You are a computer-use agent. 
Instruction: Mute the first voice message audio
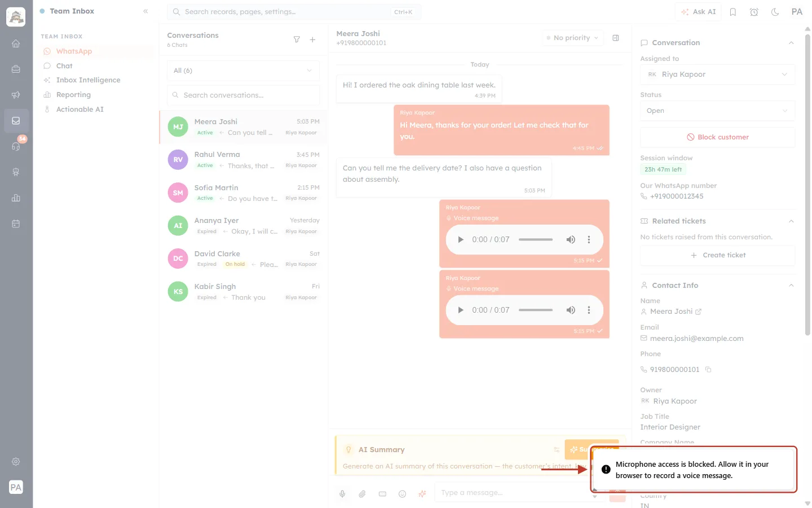[x=571, y=240]
